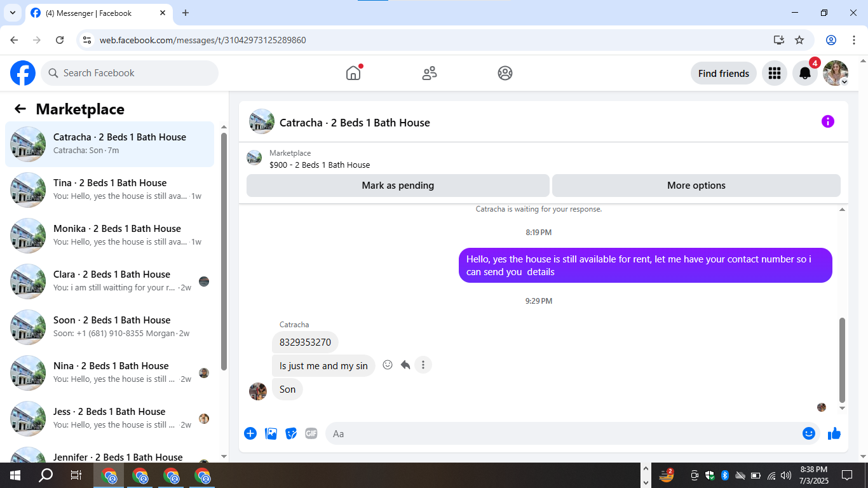Image resolution: width=868 pixels, height=488 pixels.
Task: Send a thumbs up like
Action: (x=834, y=433)
